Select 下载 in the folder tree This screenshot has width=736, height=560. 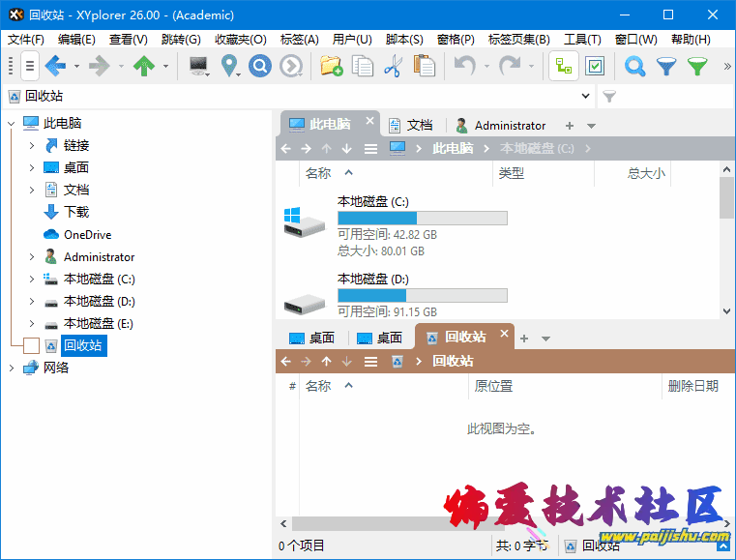coord(76,212)
